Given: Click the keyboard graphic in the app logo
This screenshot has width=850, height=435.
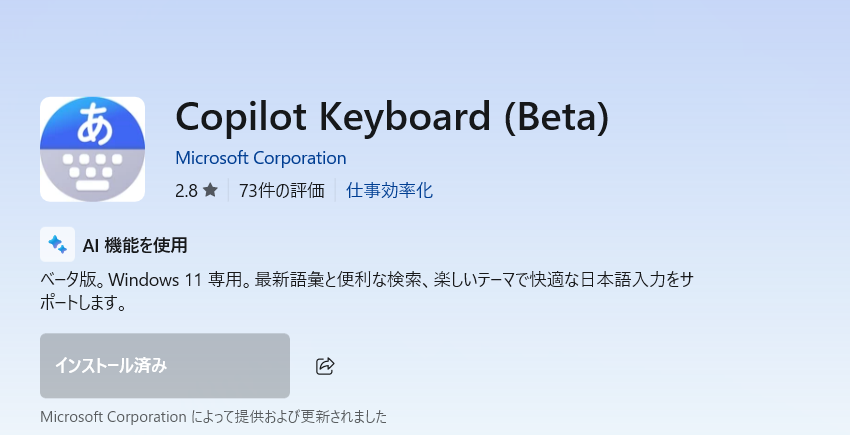Looking at the screenshot, I should [92, 170].
